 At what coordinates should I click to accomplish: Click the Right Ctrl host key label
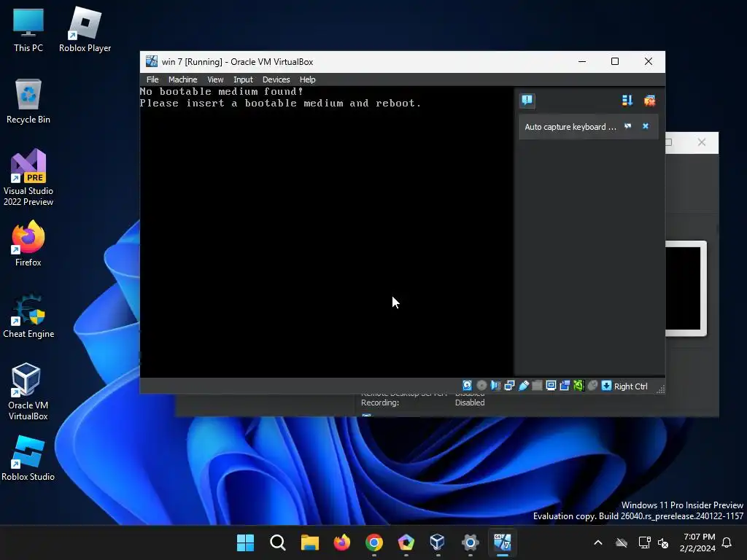630,386
